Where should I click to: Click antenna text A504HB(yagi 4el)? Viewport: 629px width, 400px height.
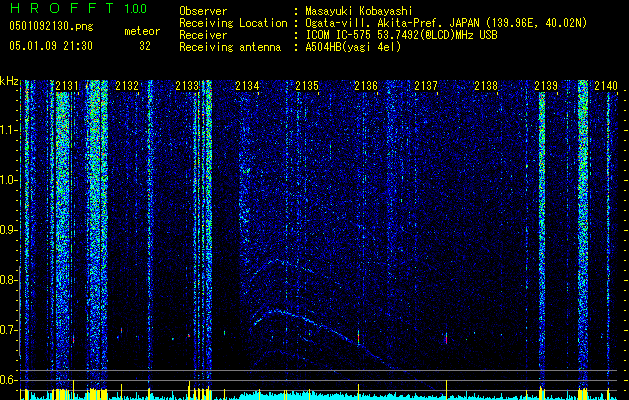pyautogui.click(x=353, y=47)
